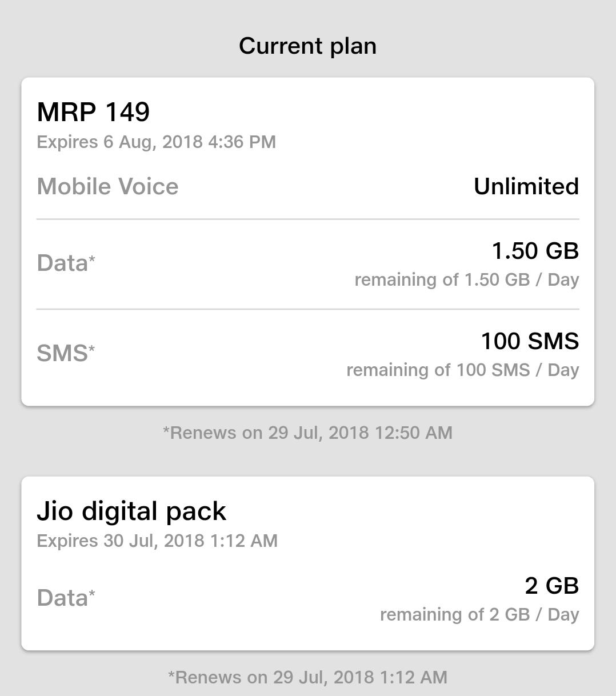Tap remaining of 100 SMS / Day text
This screenshot has height=696, width=616.
click(463, 370)
